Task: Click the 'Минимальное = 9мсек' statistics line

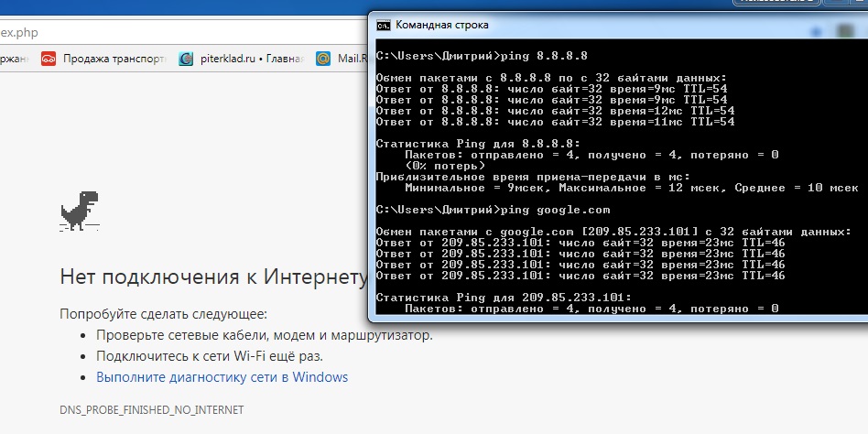Action: tap(632, 189)
